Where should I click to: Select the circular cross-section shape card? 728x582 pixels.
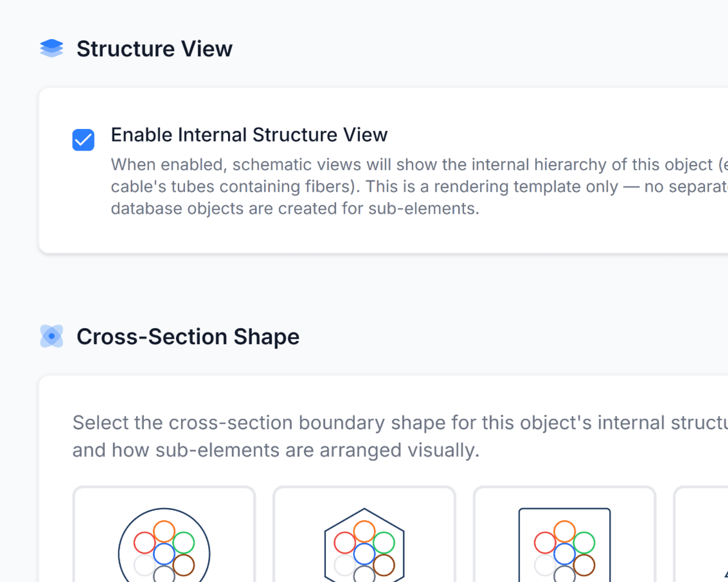click(x=164, y=534)
